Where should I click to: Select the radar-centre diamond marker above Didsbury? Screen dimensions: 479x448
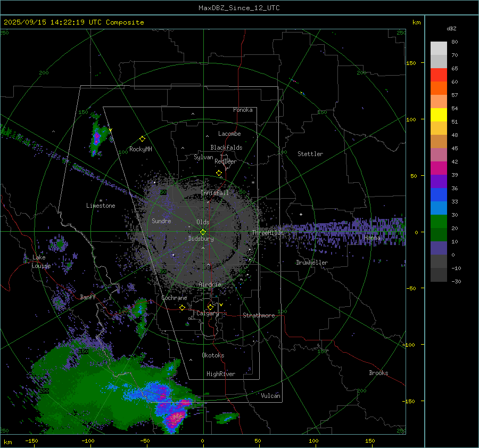(203, 232)
